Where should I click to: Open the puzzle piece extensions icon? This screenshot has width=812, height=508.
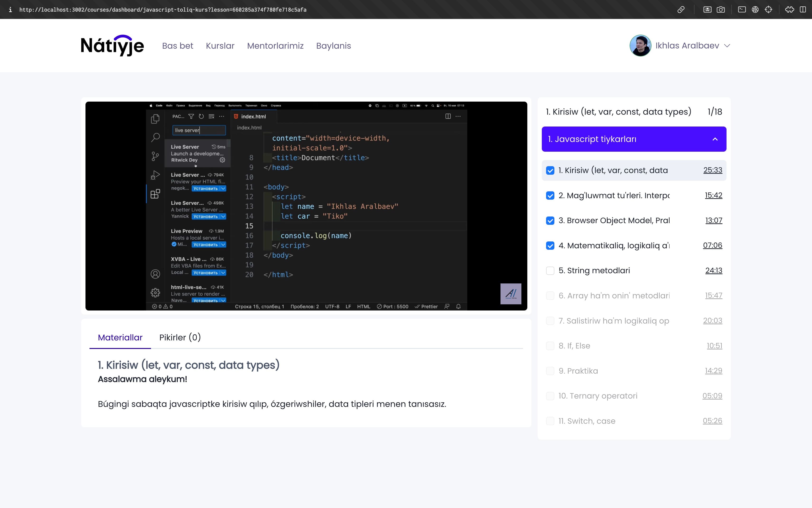point(789,9)
